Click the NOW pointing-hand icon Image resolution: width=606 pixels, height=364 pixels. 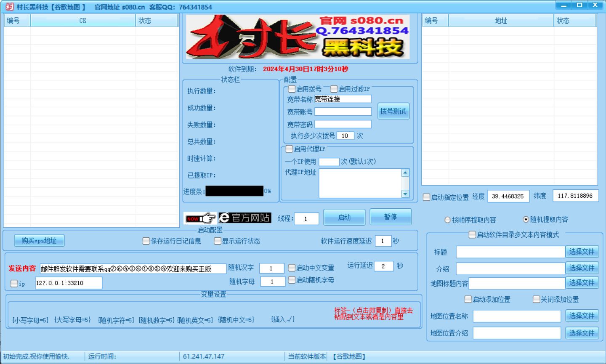[200, 218]
